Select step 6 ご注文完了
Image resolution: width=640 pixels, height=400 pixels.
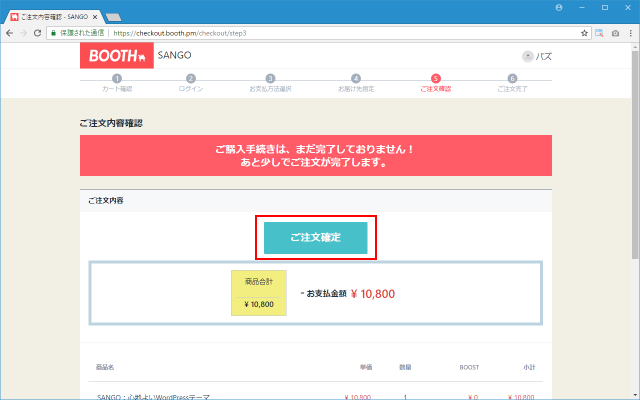(x=512, y=83)
